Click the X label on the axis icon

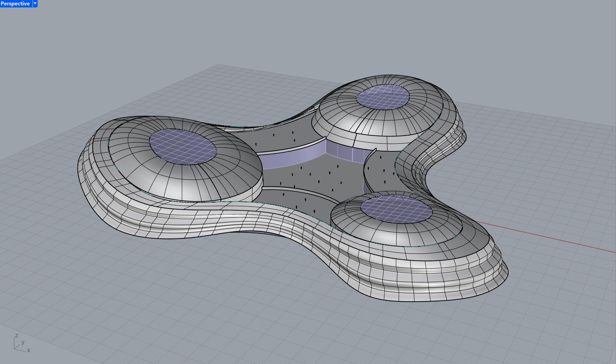tap(29, 351)
